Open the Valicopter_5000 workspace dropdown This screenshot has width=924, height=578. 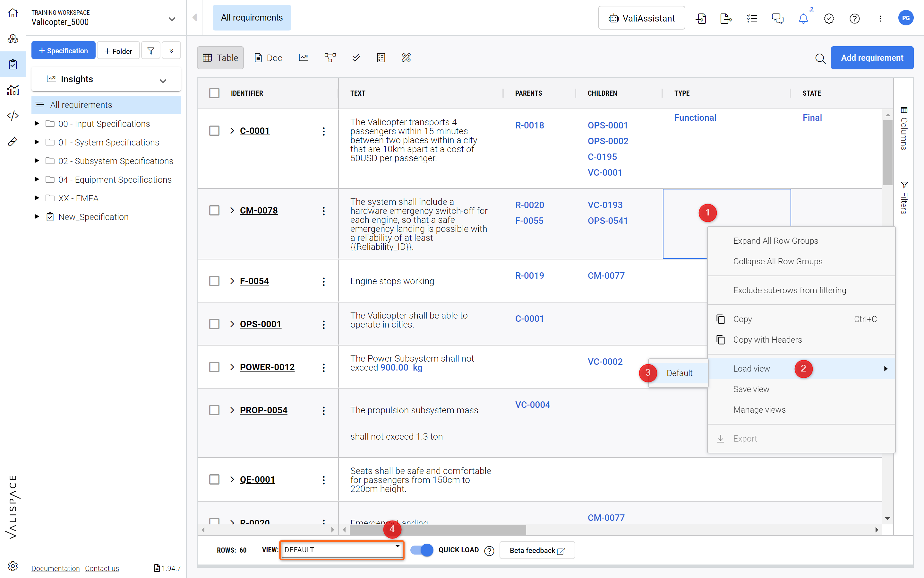(x=172, y=19)
